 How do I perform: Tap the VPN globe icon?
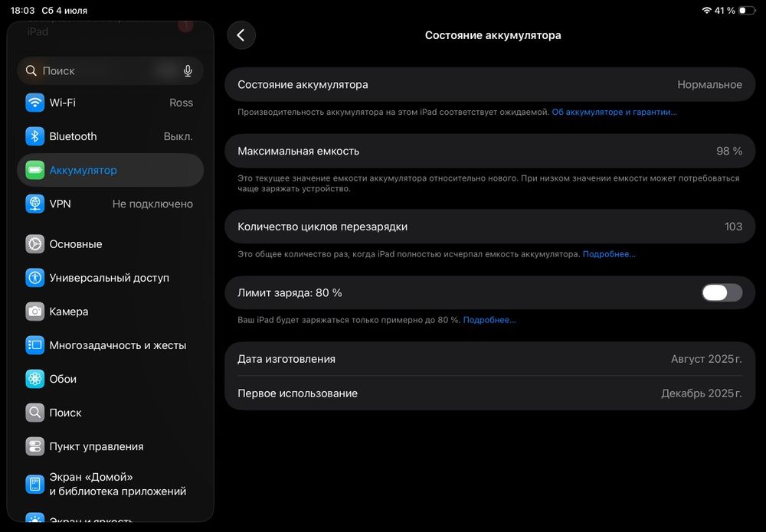pos(34,204)
